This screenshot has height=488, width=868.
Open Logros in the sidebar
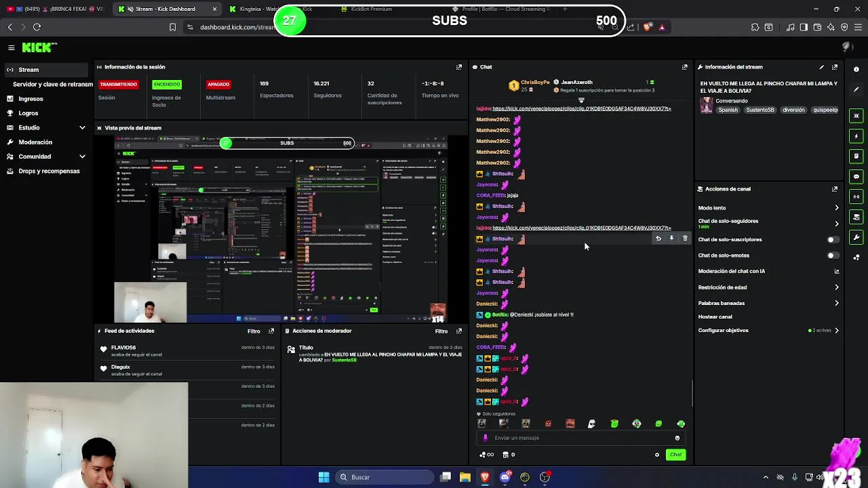(x=28, y=113)
